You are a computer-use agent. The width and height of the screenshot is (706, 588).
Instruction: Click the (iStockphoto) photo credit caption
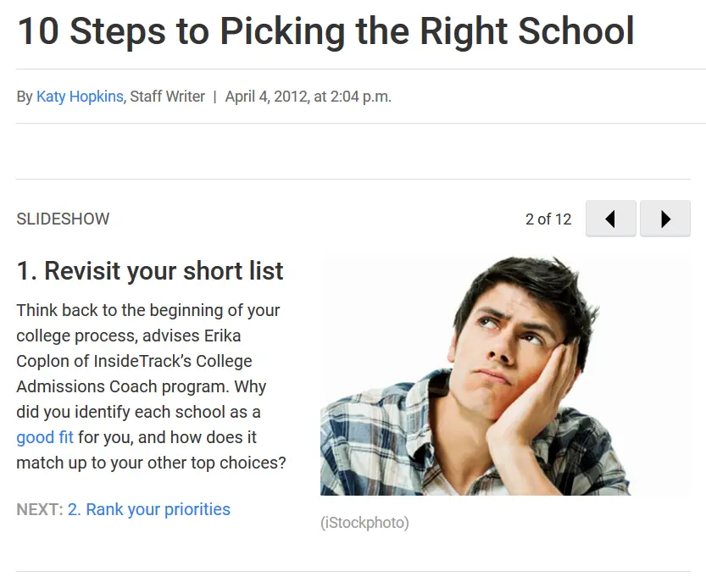pyautogui.click(x=364, y=523)
